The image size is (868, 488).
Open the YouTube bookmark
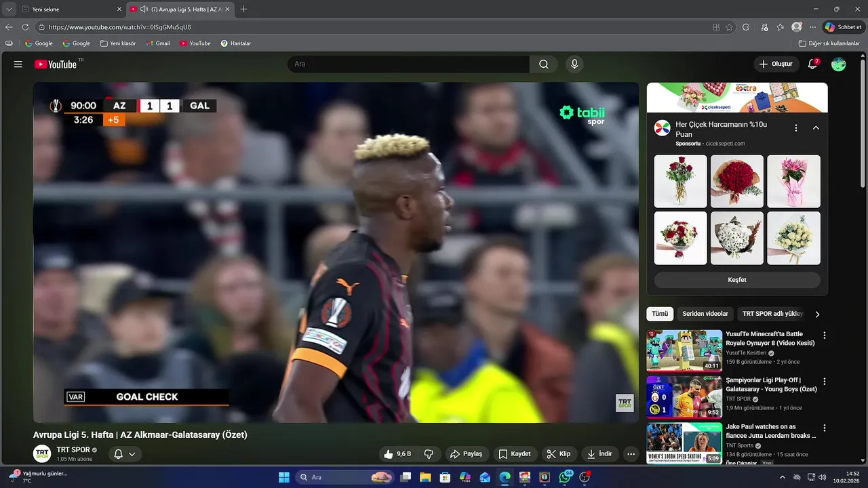coord(195,43)
